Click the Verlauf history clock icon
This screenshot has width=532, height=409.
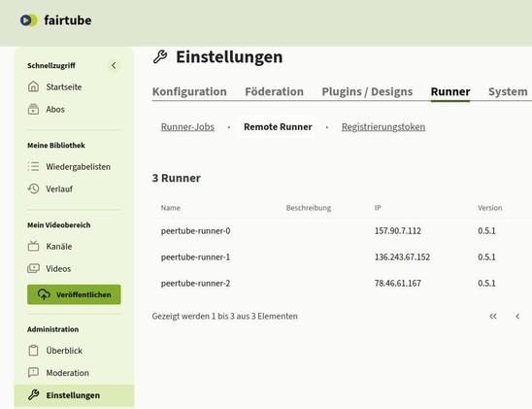33,188
